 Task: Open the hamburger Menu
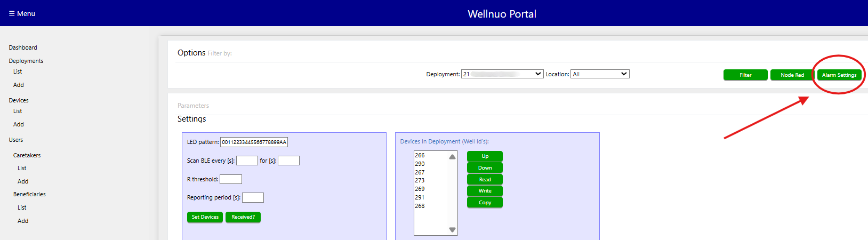pos(22,13)
